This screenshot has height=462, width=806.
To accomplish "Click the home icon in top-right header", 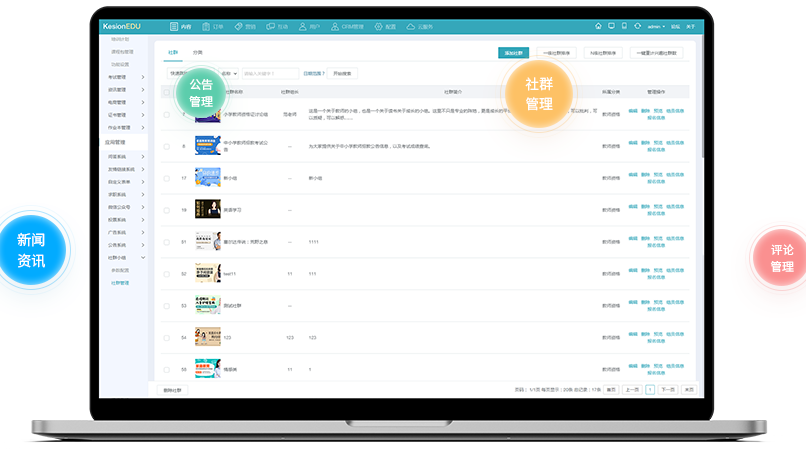I will point(598,26).
